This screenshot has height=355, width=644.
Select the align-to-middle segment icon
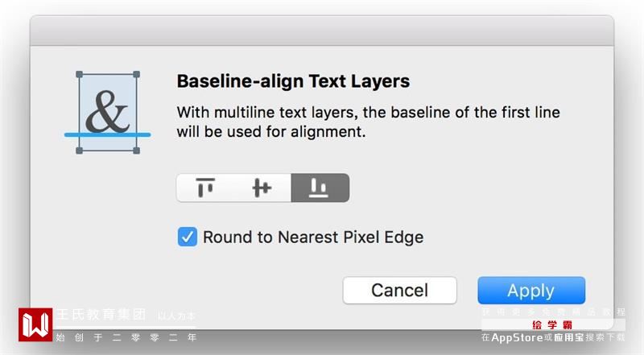point(262,188)
